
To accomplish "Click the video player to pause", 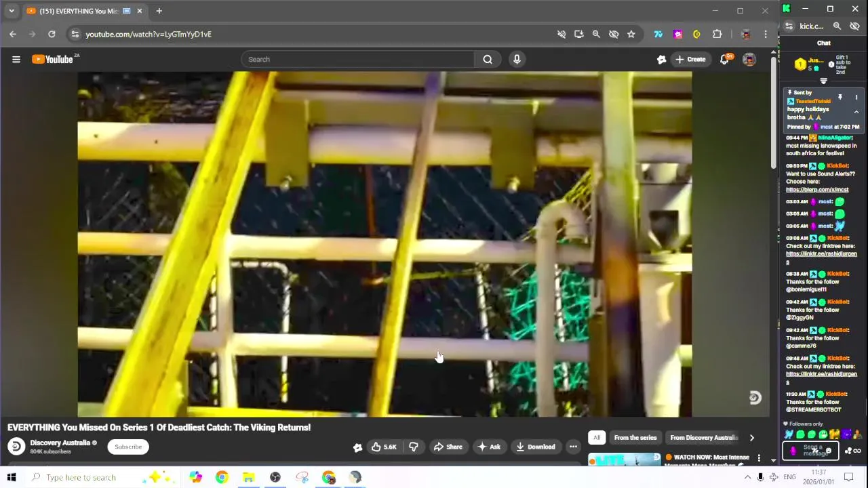I will (x=384, y=244).
